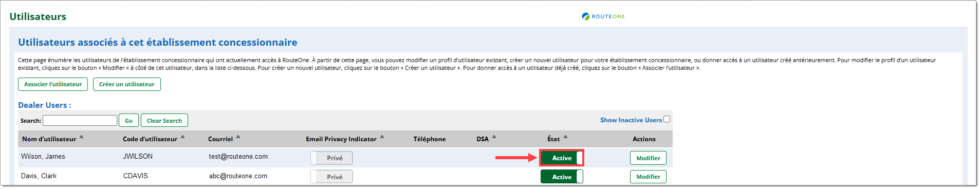Toggle Active state for Clark Davis
This screenshot has width=980, height=189.
tap(562, 177)
